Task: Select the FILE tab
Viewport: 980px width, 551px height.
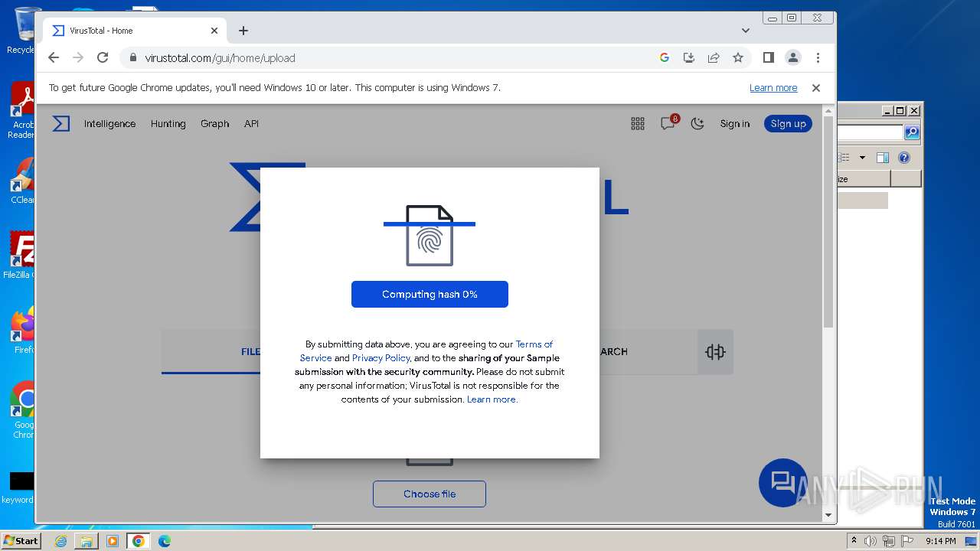Action: tap(250, 352)
